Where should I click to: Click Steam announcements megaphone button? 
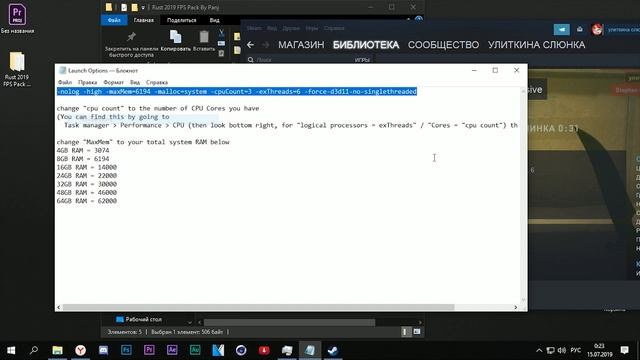[x=562, y=29]
